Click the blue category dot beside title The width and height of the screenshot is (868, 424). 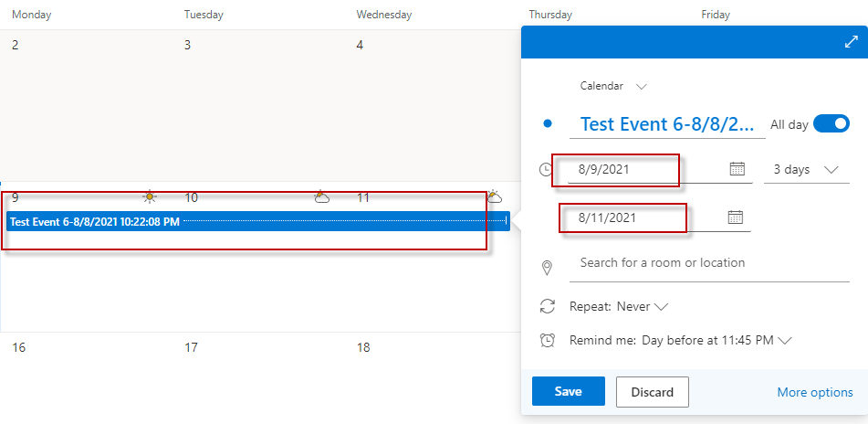coord(548,123)
